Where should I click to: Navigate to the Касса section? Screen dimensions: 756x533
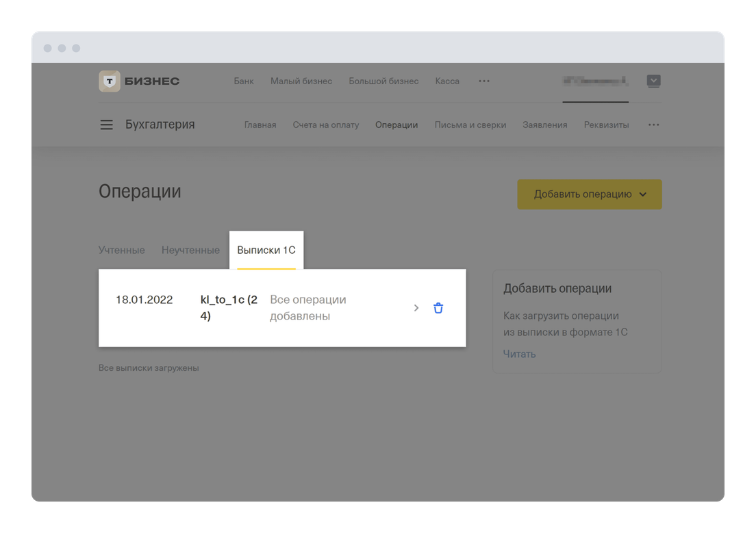tap(447, 81)
